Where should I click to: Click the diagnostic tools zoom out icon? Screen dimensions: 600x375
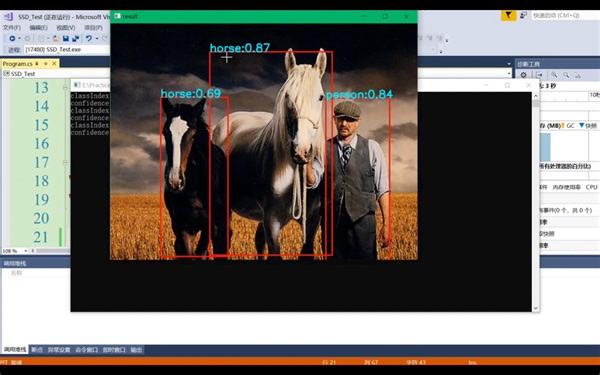coord(566,75)
